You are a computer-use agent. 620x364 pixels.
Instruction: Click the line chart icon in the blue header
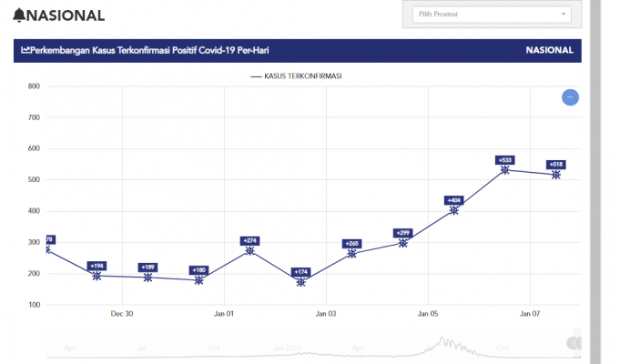pyautogui.click(x=25, y=51)
